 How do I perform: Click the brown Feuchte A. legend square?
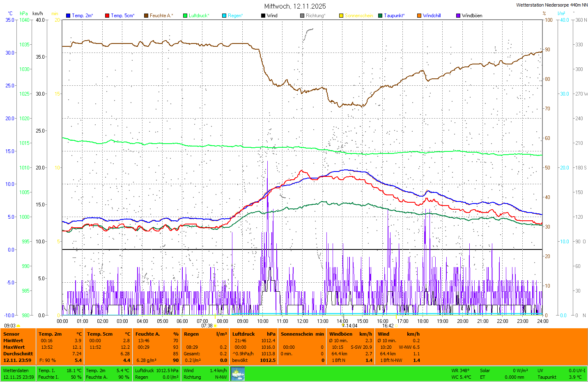(146, 16)
